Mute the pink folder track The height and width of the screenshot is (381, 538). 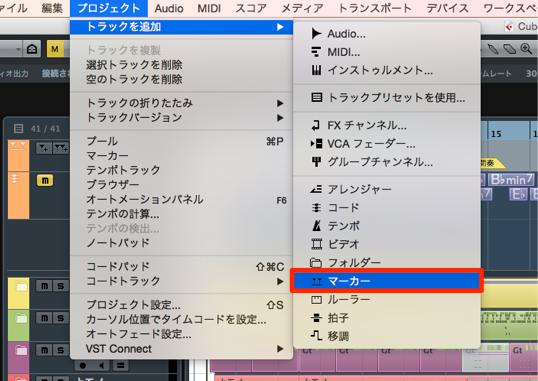pos(44,350)
